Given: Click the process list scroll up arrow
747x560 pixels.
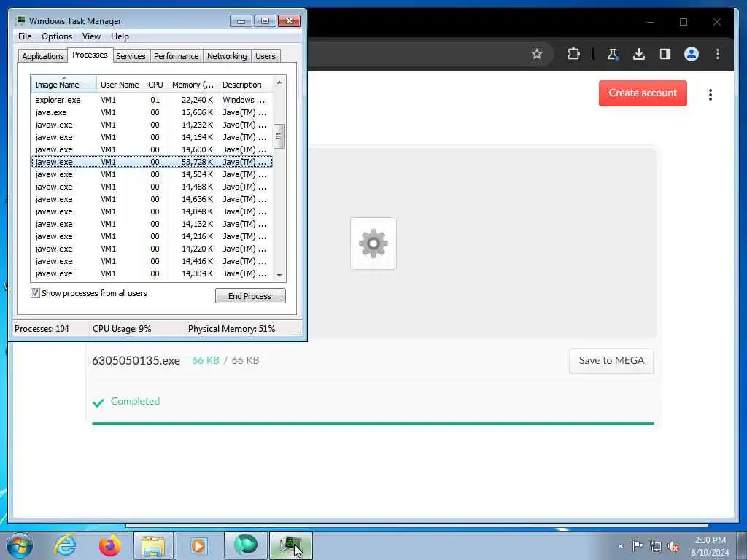Looking at the screenshot, I should point(279,83).
